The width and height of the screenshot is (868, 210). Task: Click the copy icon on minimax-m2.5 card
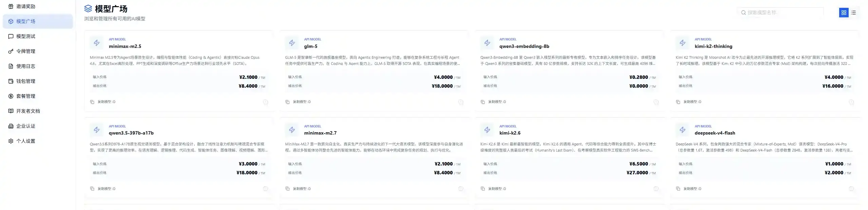pyautogui.click(x=92, y=102)
